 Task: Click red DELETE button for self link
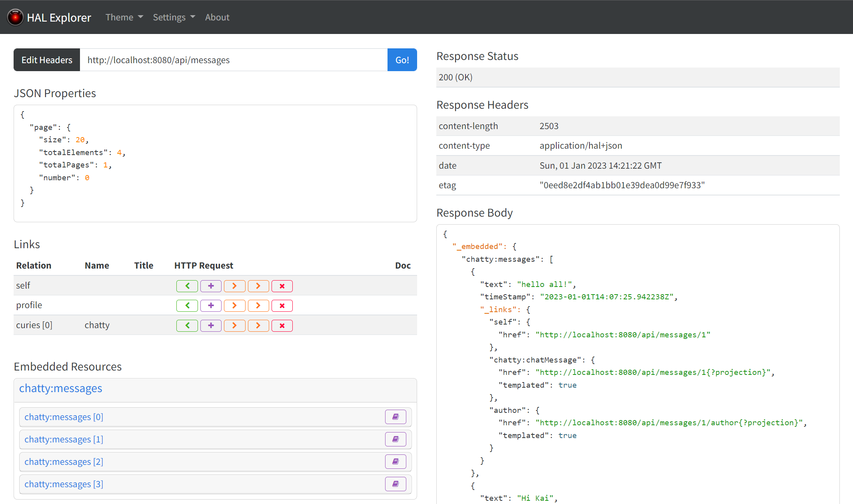click(x=282, y=286)
